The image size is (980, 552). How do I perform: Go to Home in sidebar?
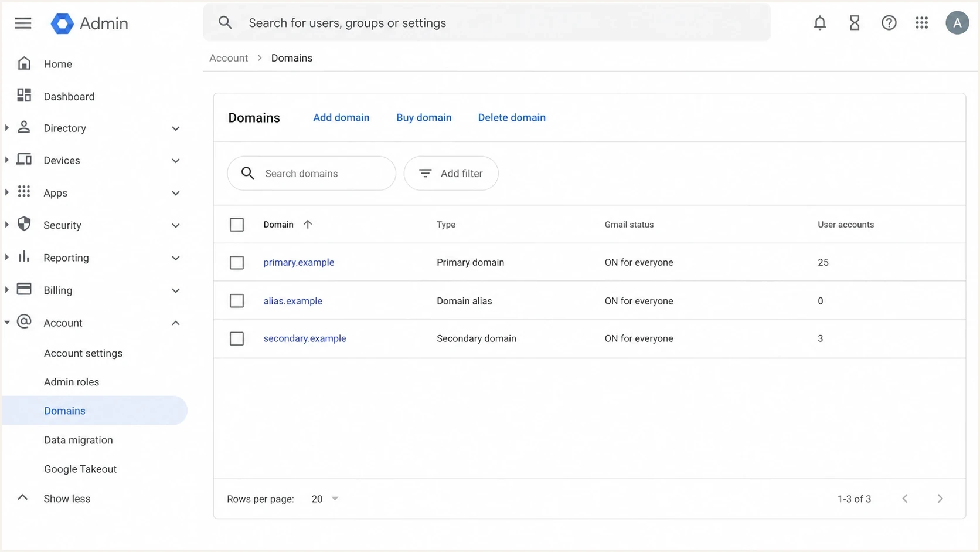(x=58, y=64)
